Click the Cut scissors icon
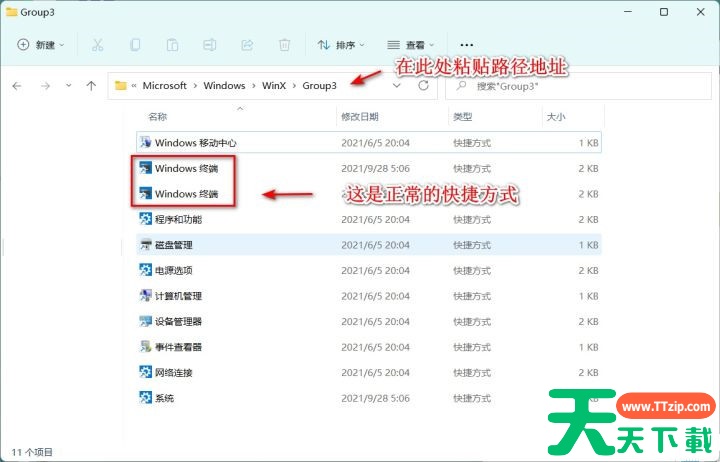The image size is (720, 462). [97, 45]
